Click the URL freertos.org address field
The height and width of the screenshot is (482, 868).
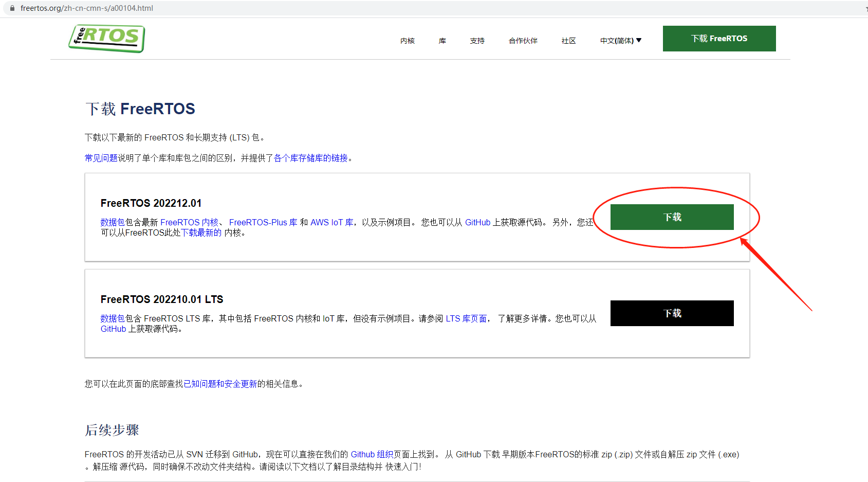(87, 8)
